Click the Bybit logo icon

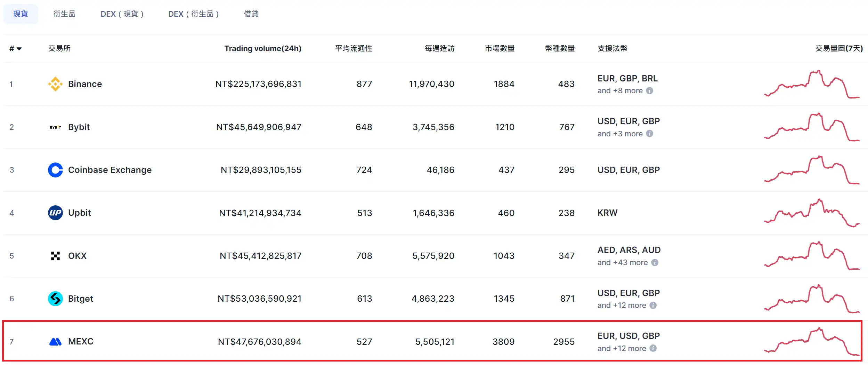click(55, 127)
